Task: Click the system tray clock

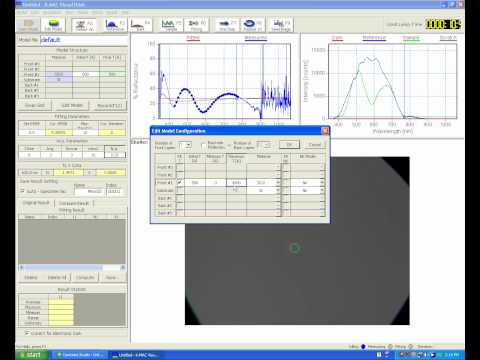Action: tap(451, 355)
